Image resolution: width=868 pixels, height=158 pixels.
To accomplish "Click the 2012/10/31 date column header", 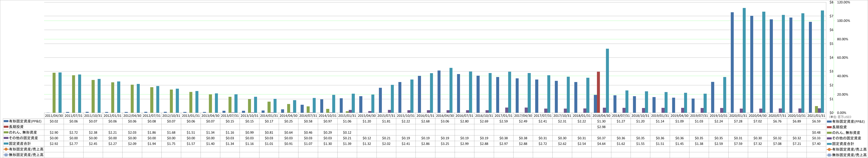I will [x=172, y=116].
